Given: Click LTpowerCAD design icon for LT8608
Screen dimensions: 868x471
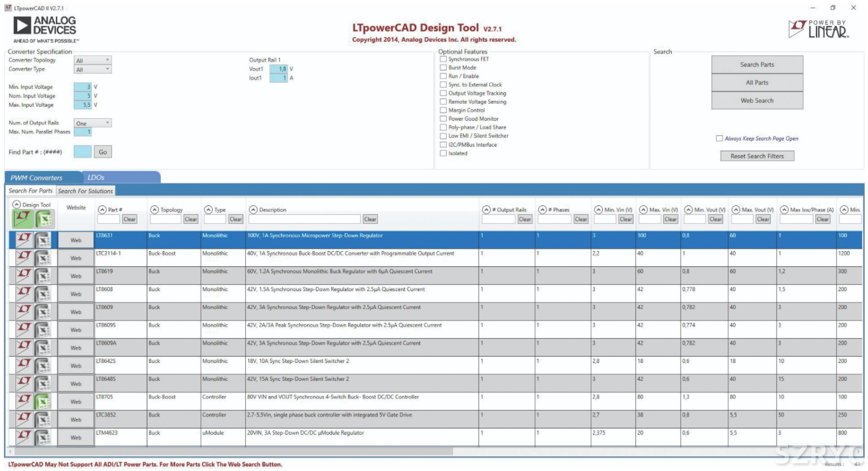Looking at the screenshot, I should click(24, 294).
